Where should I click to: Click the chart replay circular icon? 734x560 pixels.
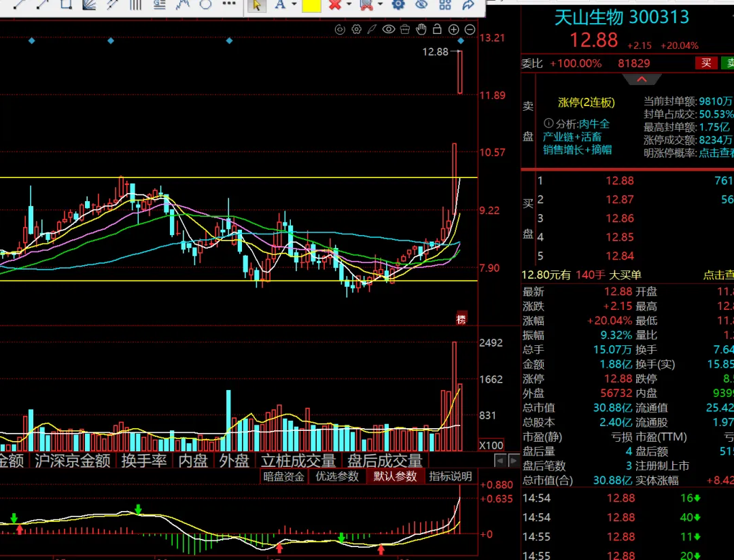[340, 29]
